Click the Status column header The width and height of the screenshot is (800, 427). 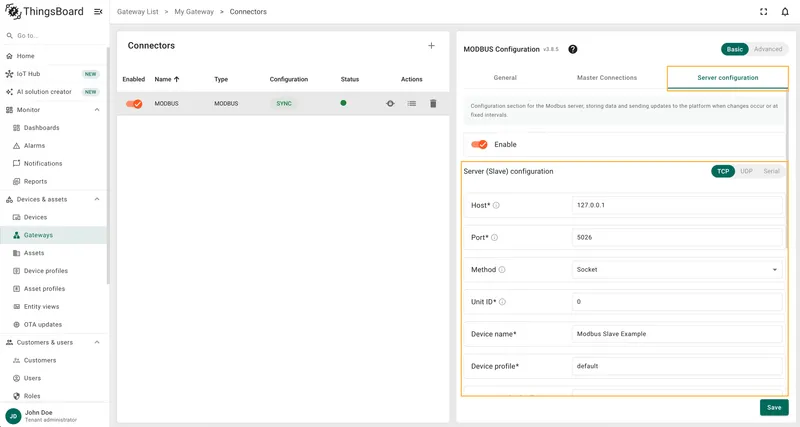349,79
